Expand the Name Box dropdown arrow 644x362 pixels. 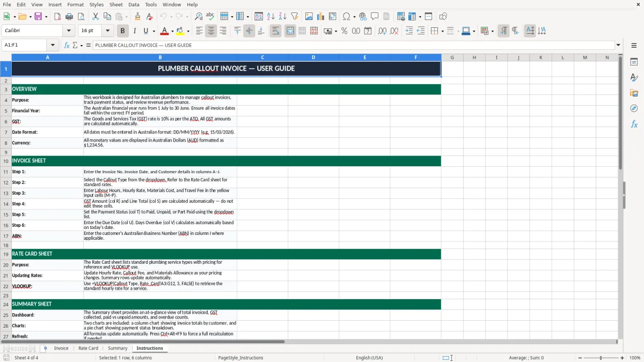point(53,45)
